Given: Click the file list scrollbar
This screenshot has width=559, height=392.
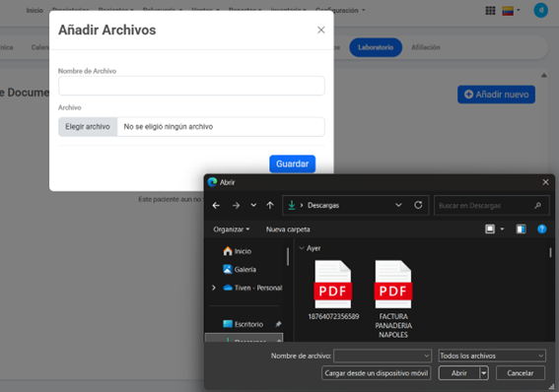Looking at the screenshot, I should pos(550,252).
